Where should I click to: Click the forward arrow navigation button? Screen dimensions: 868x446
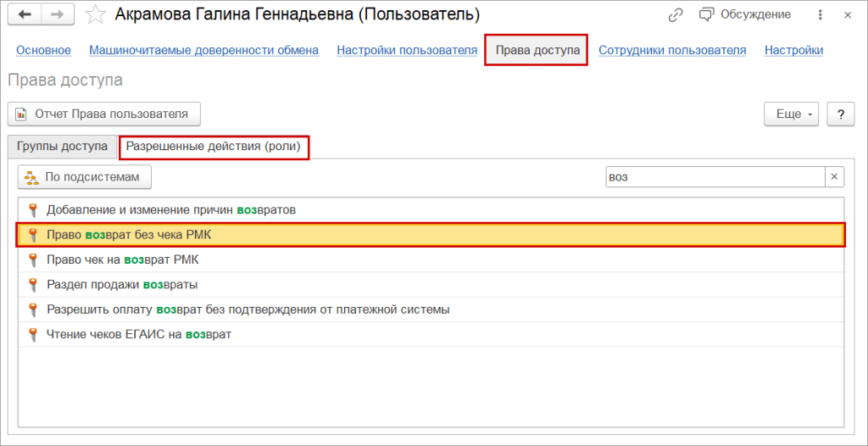57,14
